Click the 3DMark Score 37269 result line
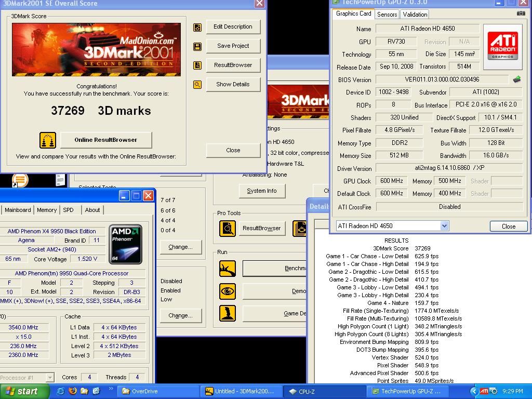Image resolution: width=532 pixels, height=399 pixels. pos(402,248)
